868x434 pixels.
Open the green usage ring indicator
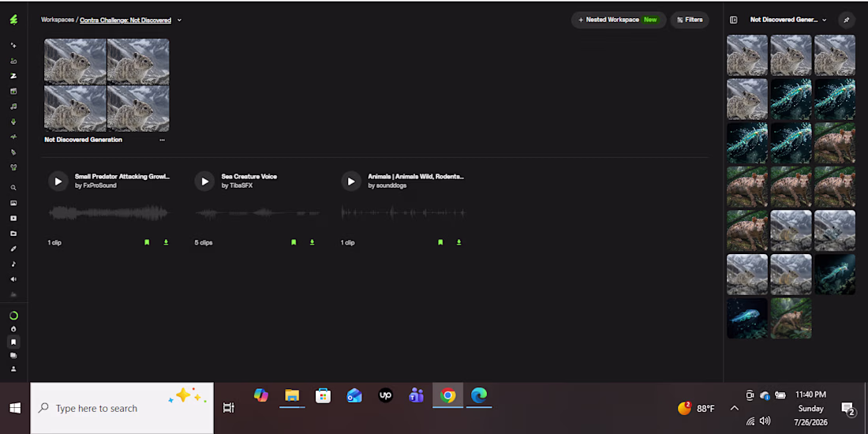point(14,316)
